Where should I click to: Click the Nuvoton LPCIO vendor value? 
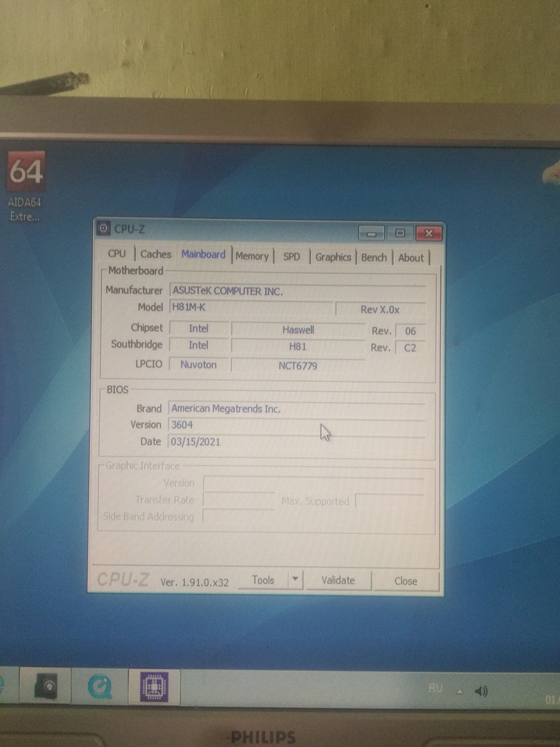point(199,365)
